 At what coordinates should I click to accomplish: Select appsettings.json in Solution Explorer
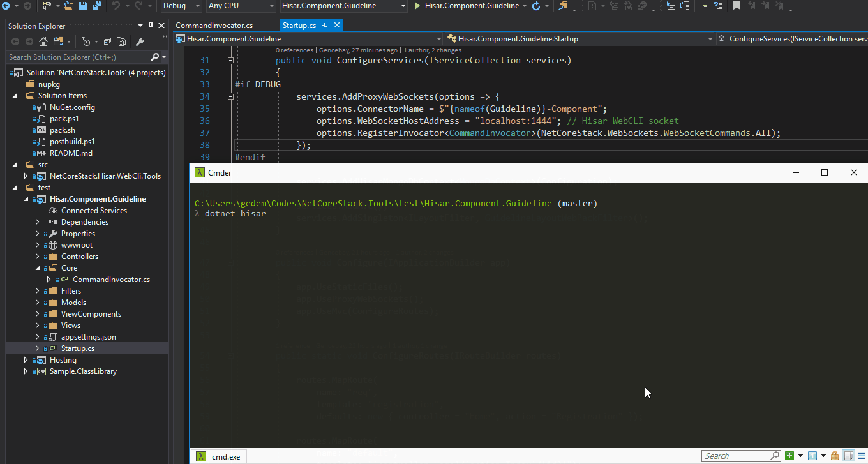tap(88, 337)
